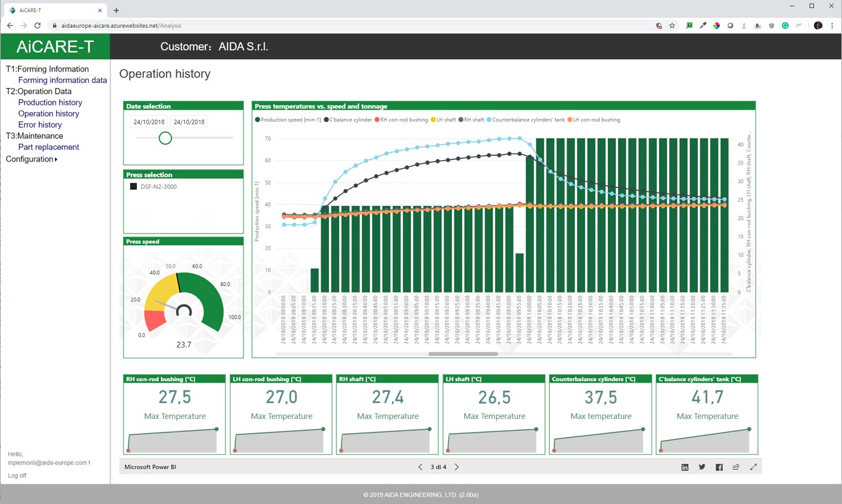Viewport: 842px width, 504px height.
Task: Select the DSF-N2-3000 press checkbox
Action: click(134, 187)
